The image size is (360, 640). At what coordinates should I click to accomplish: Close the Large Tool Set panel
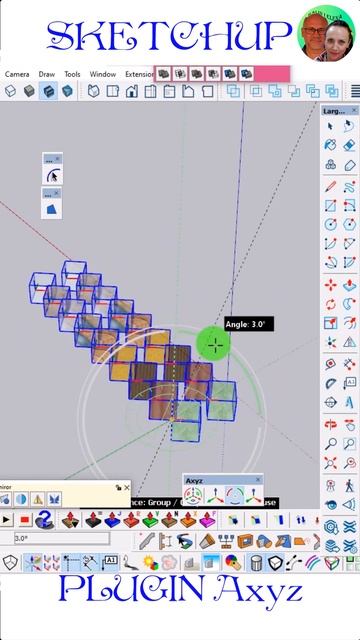click(x=353, y=111)
